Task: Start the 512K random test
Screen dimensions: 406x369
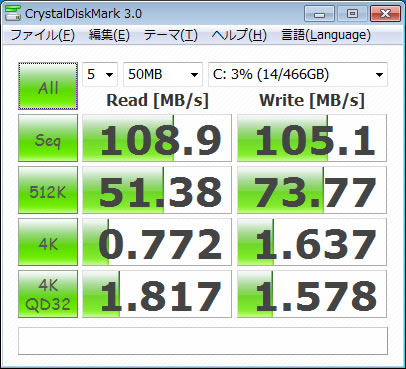Action: [48, 190]
